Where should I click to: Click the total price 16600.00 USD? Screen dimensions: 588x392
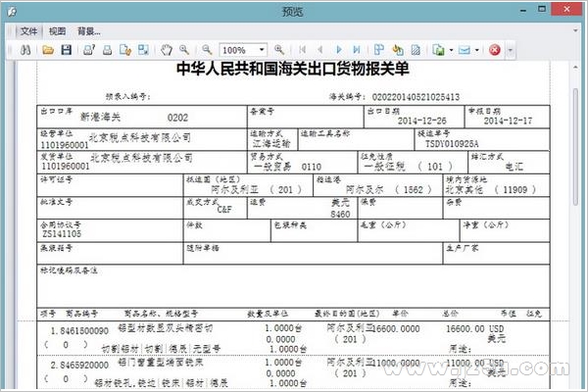[474, 329]
